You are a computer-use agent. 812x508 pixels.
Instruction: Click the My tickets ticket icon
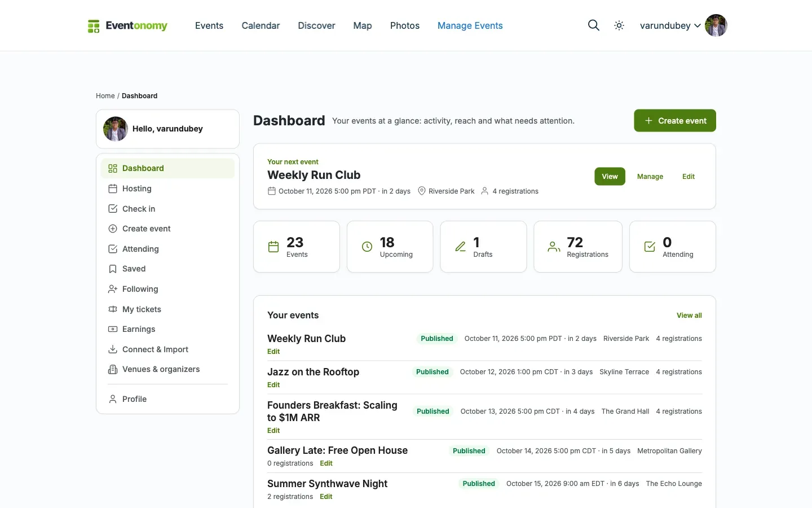(113, 309)
